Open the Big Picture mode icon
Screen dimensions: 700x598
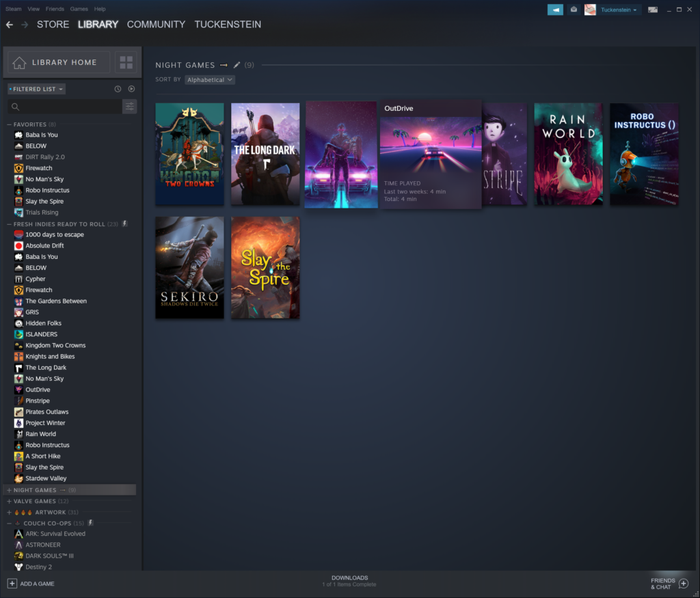pos(652,9)
